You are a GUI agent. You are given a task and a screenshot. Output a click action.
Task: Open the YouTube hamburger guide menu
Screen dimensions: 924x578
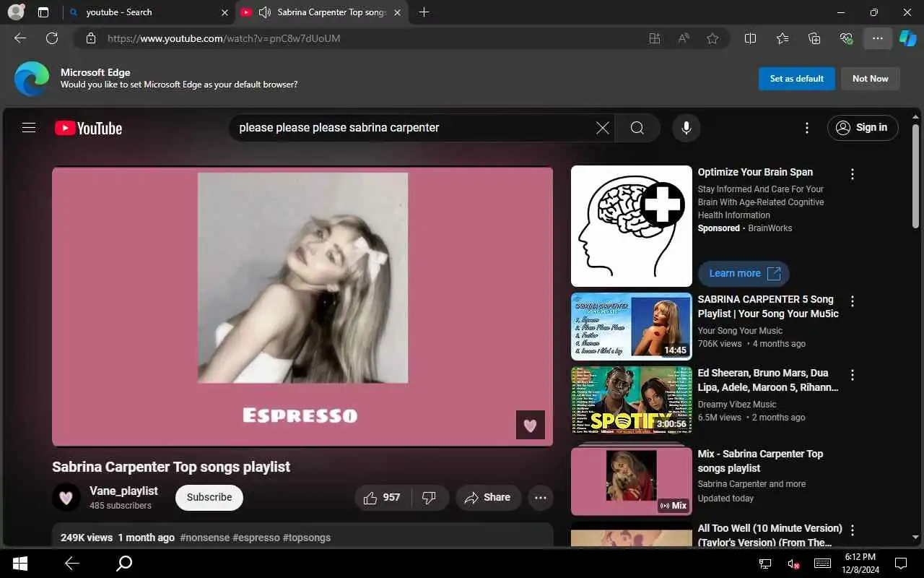[29, 128]
